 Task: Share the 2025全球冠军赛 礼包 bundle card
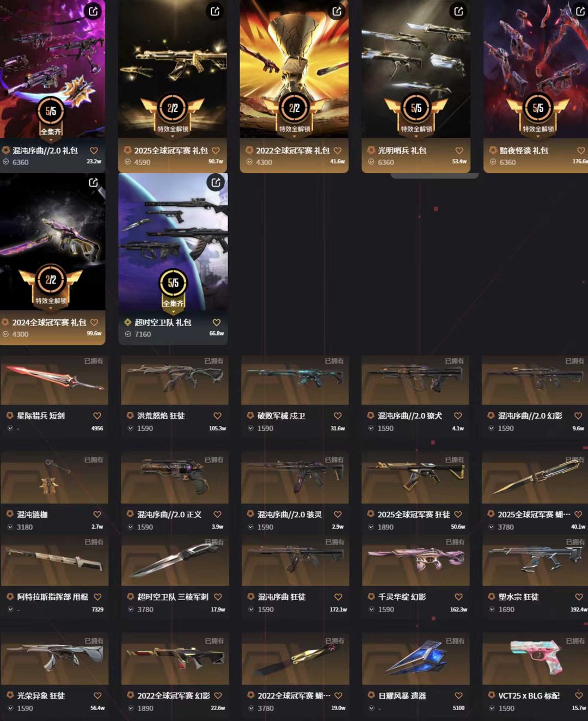tap(215, 11)
